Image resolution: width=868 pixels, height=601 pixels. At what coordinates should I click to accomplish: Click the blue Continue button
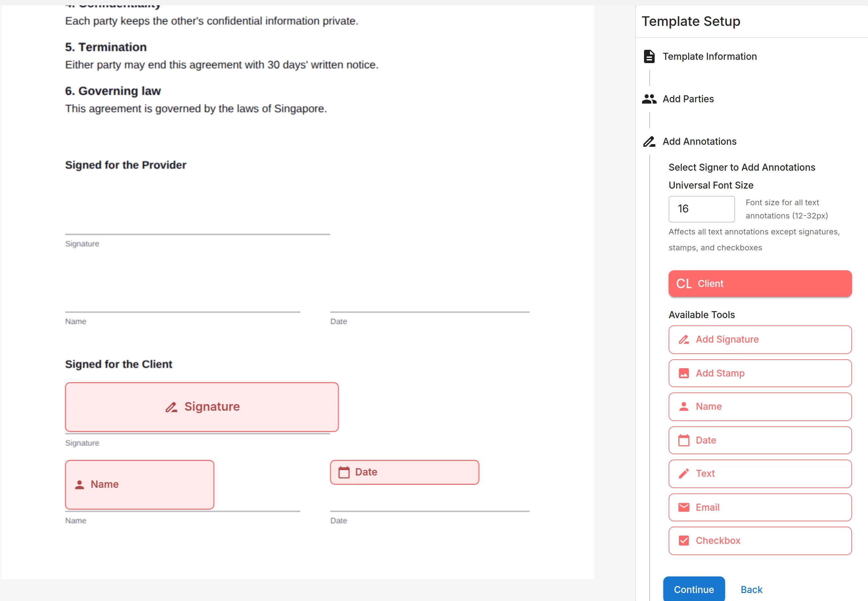coord(694,589)
